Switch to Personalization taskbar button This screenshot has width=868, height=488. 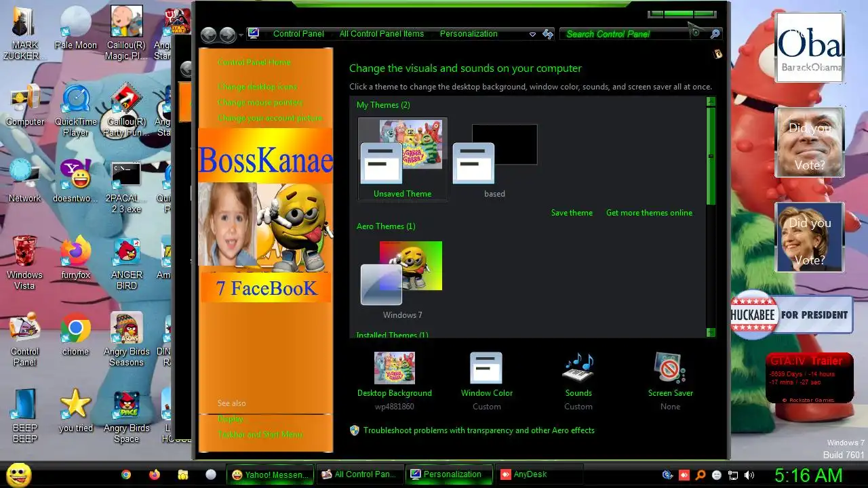[x=449, y=474]
